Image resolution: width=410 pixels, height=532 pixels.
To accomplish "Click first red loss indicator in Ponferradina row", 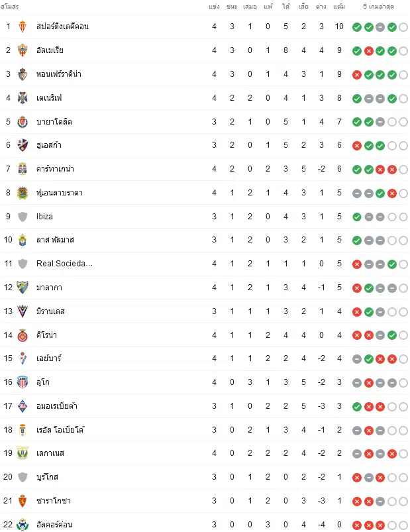I will point(357,75).
